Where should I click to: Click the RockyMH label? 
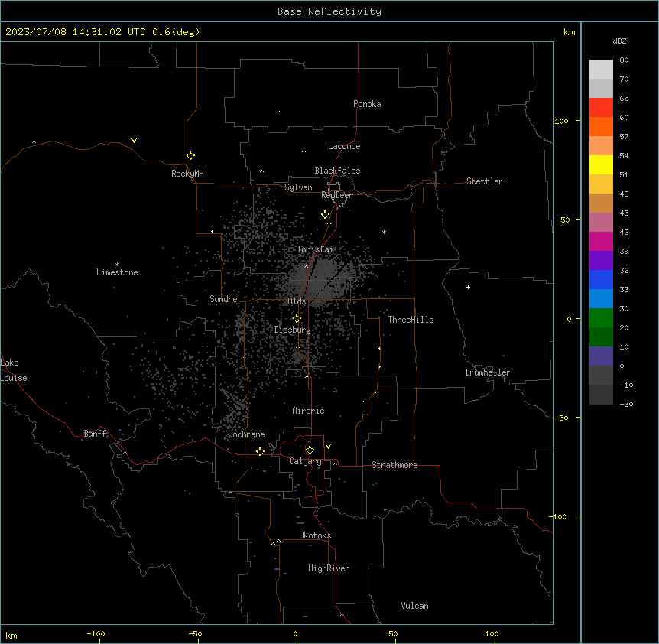pyautogui.click(x=187, y=174)
